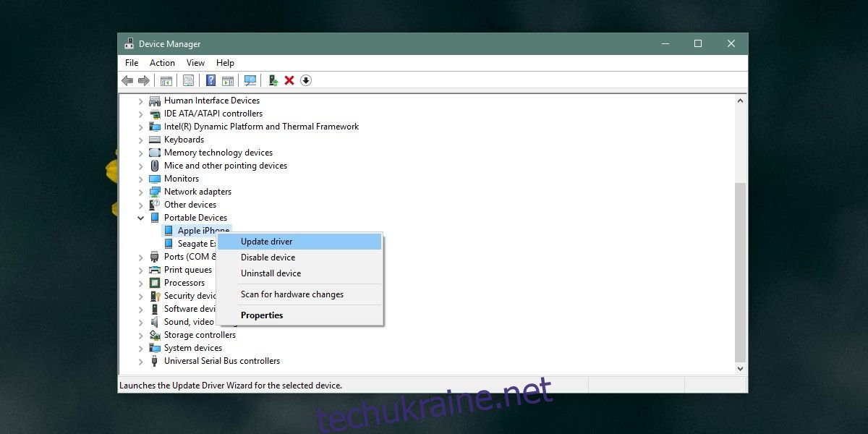Click the scrollbar down arrow
Screen dimensions: 868x434
740,368
